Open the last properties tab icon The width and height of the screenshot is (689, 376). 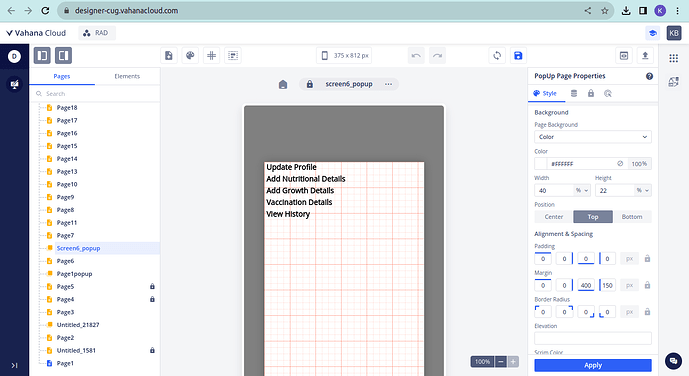[608, 93]
